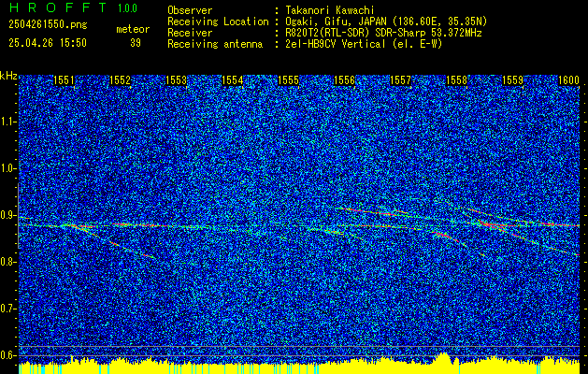Click the 2el-HB9CV Vertical antenna text
Screen dimensions: 588x374
[x=364, y=44]
